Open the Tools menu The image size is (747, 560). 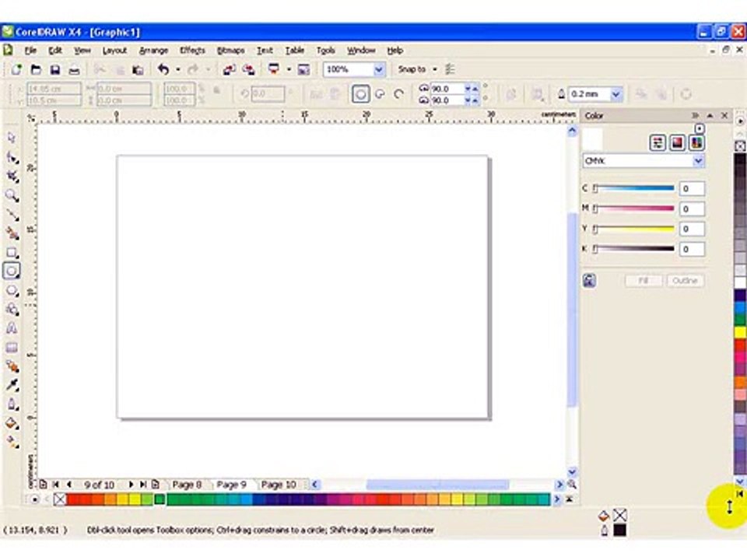click(326, 51)
